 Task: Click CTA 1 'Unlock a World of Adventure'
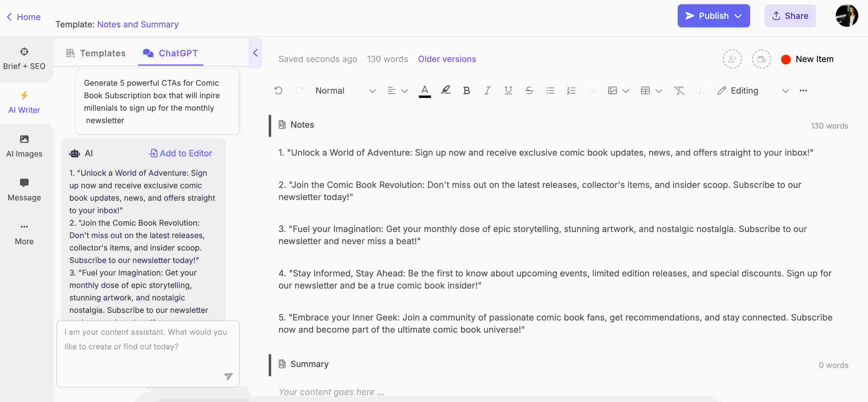[x=546, y=152]
